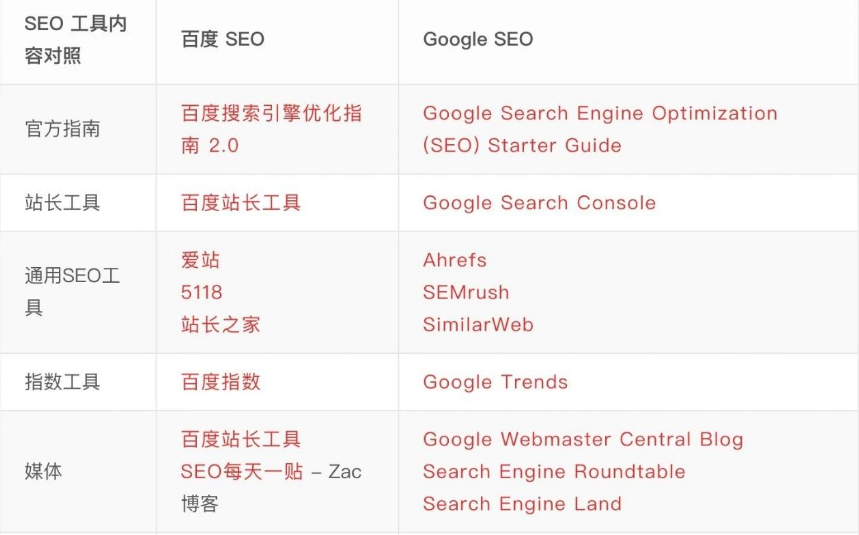Open the 5118 link

click(202, 292)
